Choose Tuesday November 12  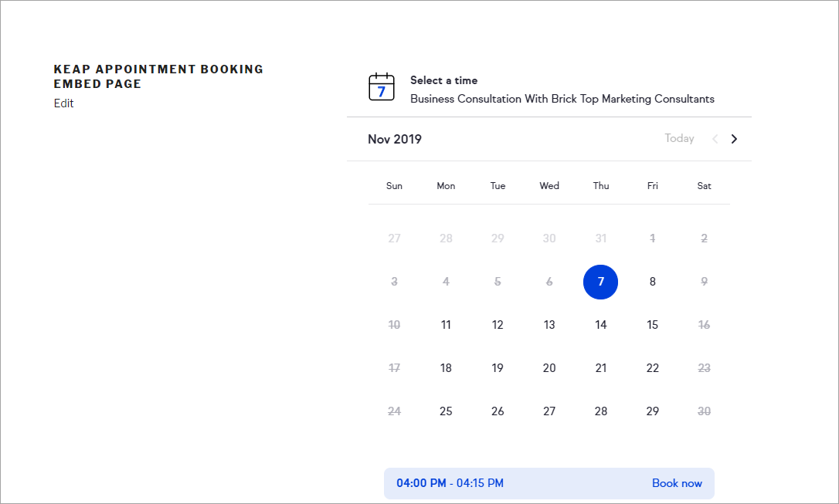(x=498, y=325)
